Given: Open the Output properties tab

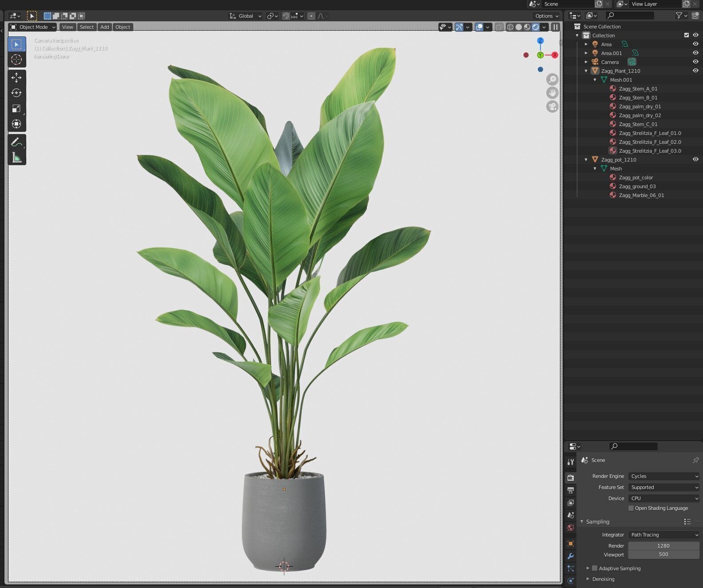Looking at the screenshot, I should tap(571, 490).
